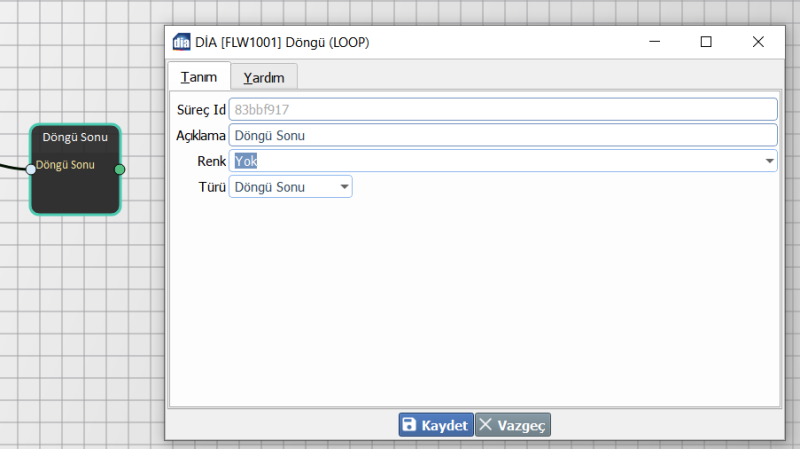Switch to the Tanım tab

pos(199,77)
